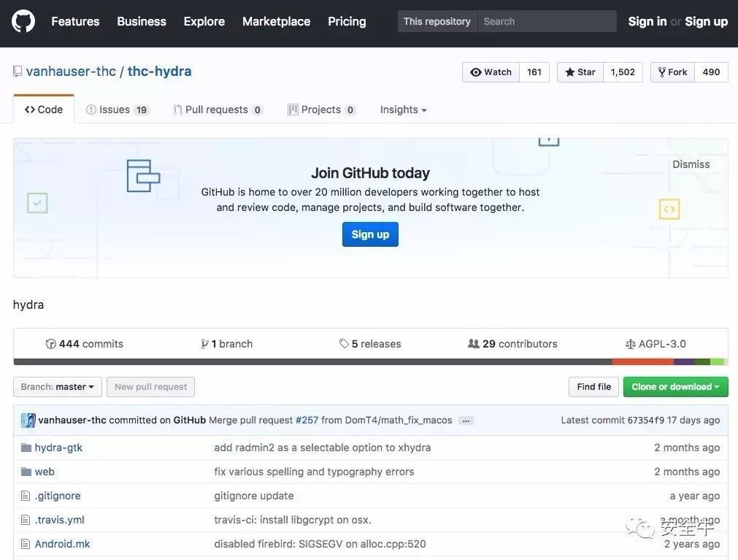Click the GitHub octocat logo

point(23,21)
